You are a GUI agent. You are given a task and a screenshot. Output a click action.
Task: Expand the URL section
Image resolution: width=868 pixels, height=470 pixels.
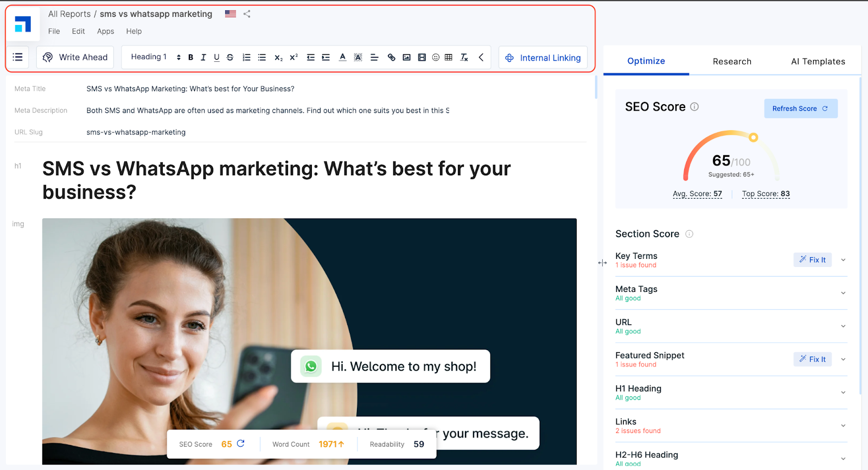click(843, 326)
